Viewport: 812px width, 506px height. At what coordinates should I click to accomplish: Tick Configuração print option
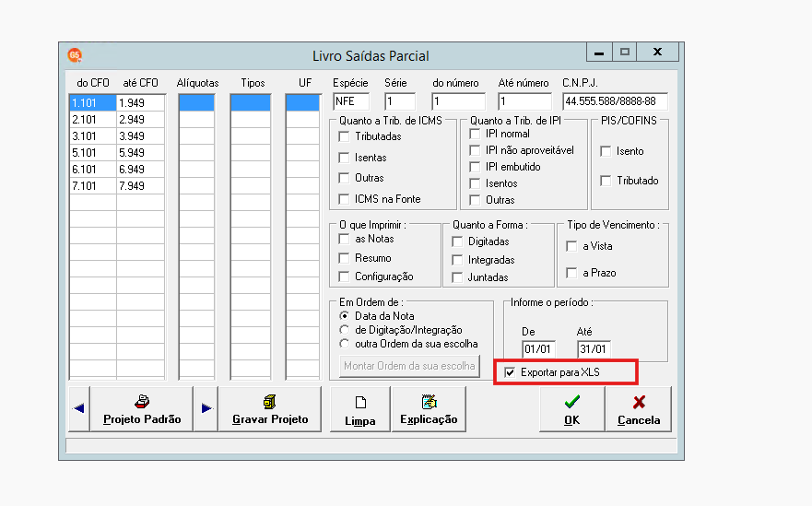(x=344, y=277)
